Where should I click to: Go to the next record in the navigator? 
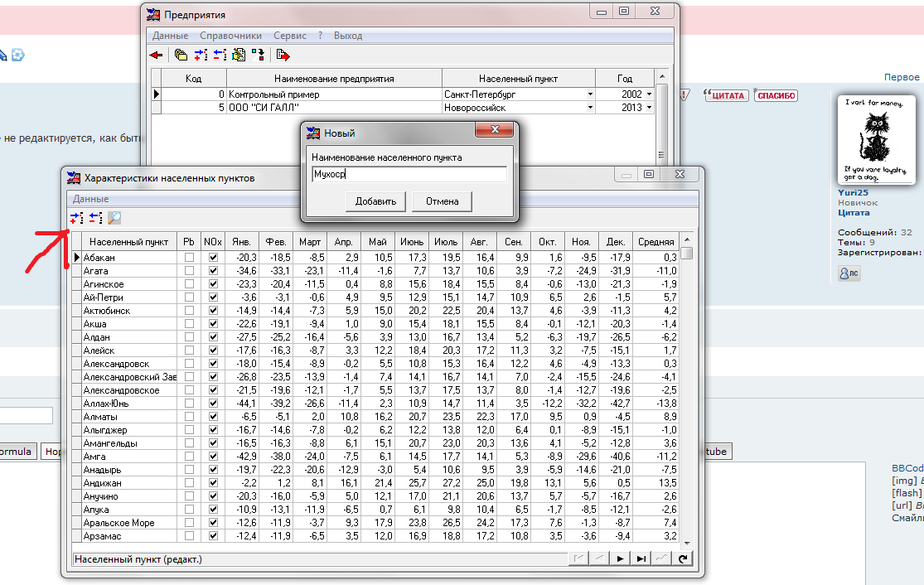click(621, 559)
